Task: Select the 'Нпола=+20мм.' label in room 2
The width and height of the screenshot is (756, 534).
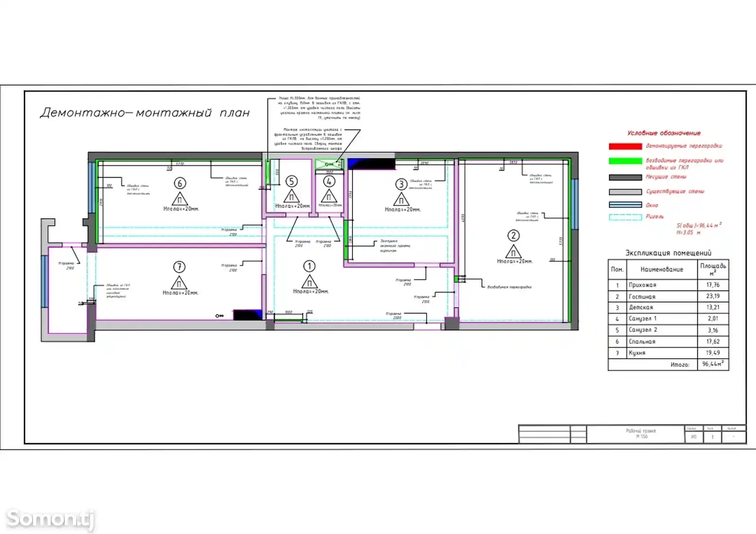Action: [x=515, y=261]
